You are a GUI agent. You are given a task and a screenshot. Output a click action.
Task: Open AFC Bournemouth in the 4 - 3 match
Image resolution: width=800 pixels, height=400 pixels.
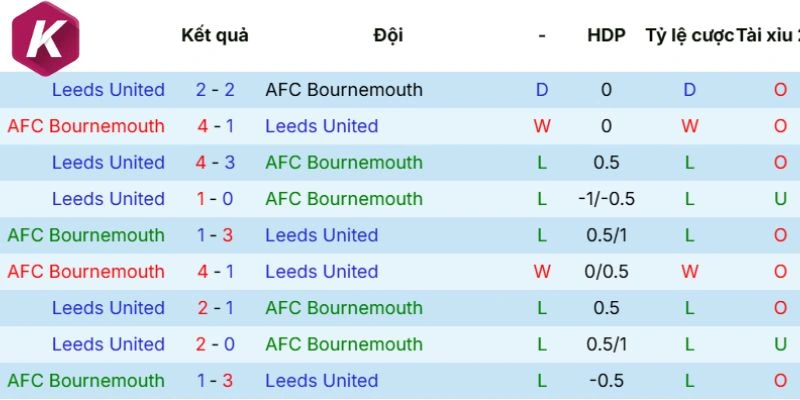click(344, 163)
